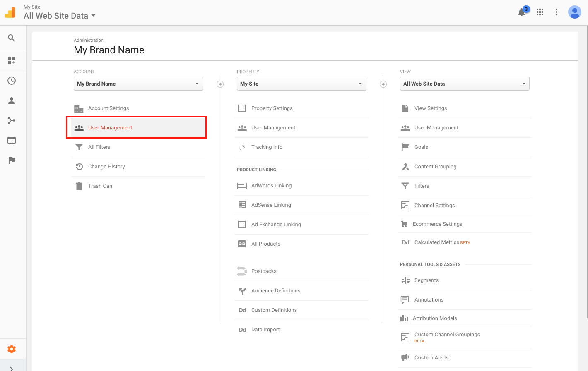Expand the sidebar with the bottom chevron
588x371 pixels.
[x=12, y=368]
